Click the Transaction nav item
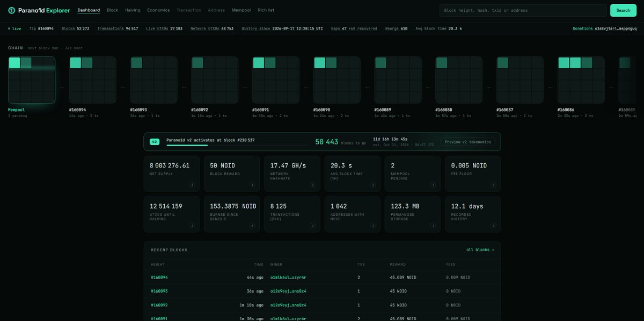Screen dimensions: 644x321 click(x=189, y=10)
